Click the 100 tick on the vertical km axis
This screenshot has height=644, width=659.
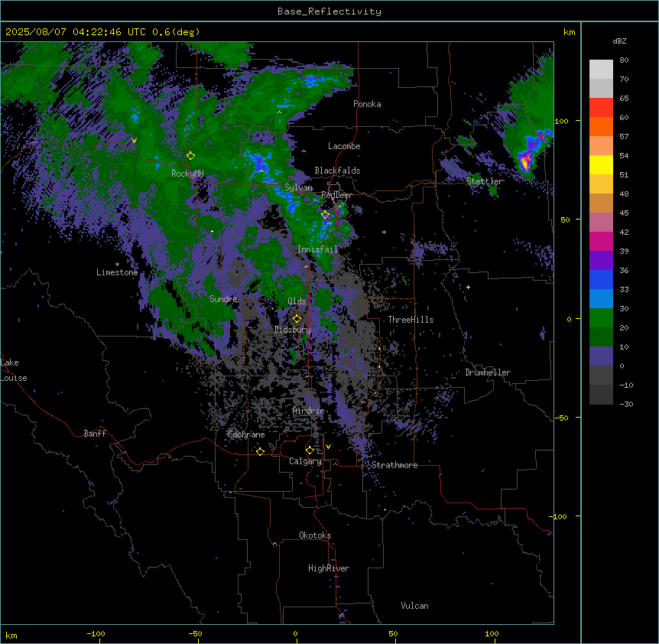coord(561,122)
